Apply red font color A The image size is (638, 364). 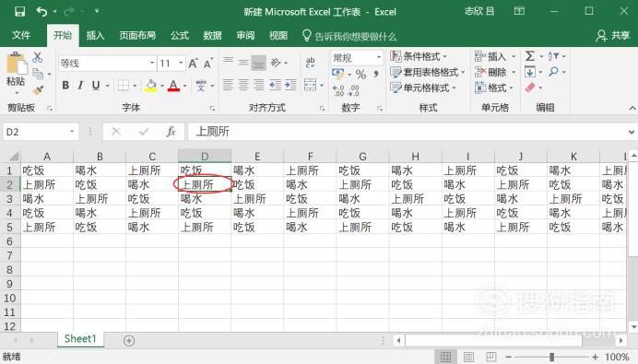(173, 86)
